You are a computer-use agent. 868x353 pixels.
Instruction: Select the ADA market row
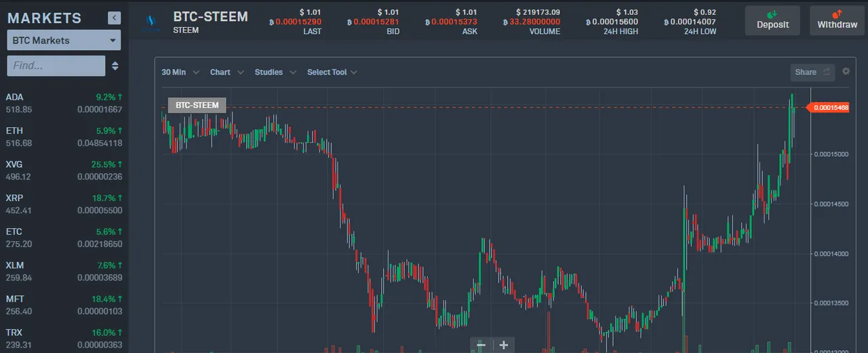(x=64, y=103)
